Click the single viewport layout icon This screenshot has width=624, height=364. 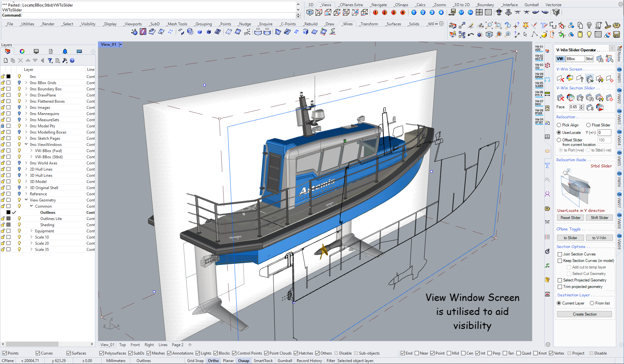tap(488, 12)
